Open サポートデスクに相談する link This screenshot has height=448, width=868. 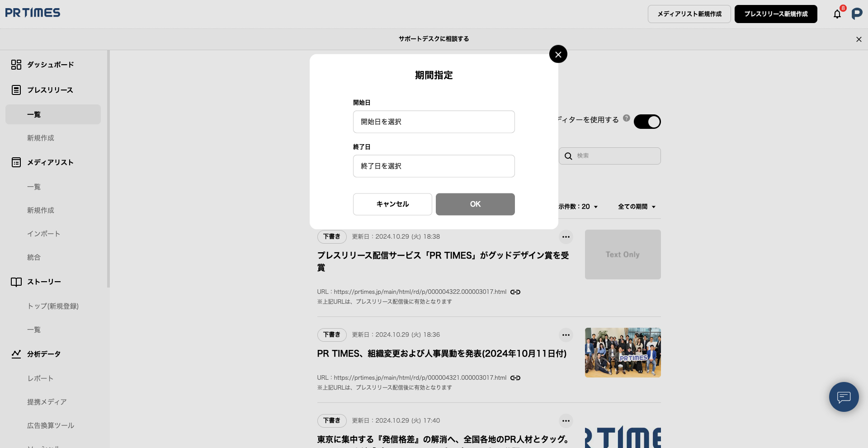pos(434,39)
